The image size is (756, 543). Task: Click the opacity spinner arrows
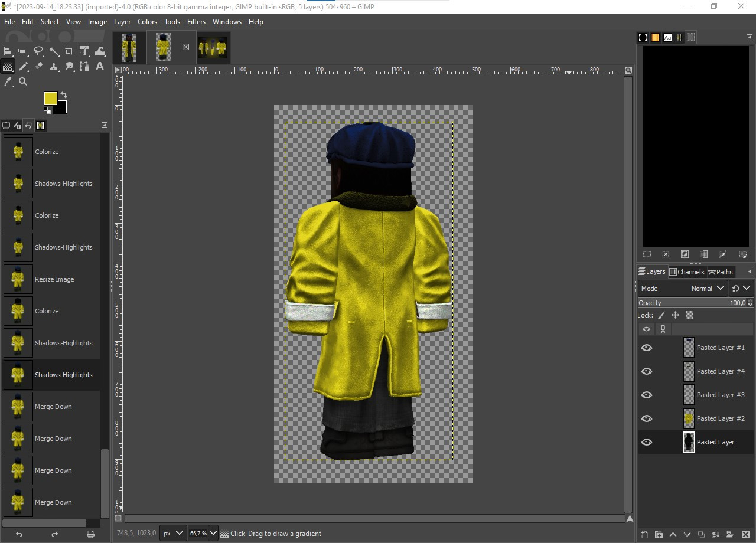pyautogui.click(x=750, y=303)
